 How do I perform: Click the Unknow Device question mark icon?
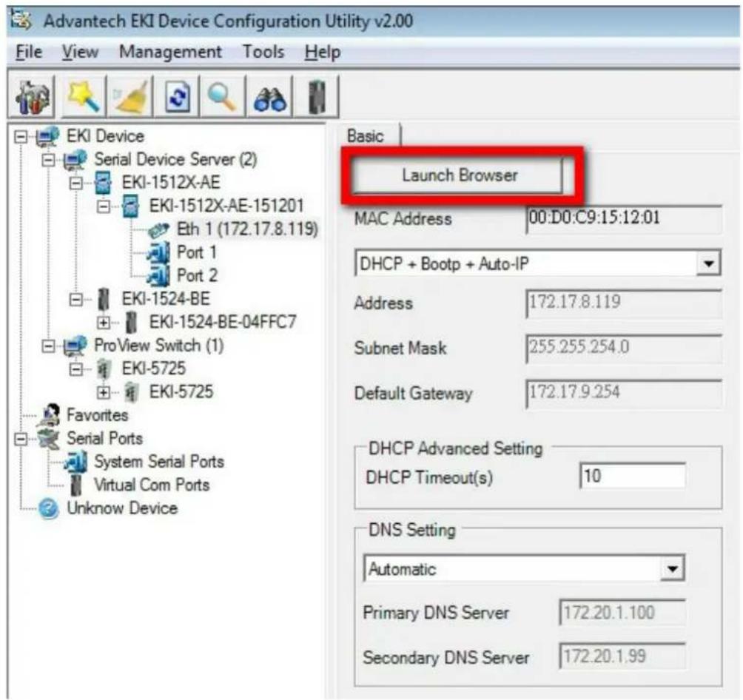(x=48, y=508)
